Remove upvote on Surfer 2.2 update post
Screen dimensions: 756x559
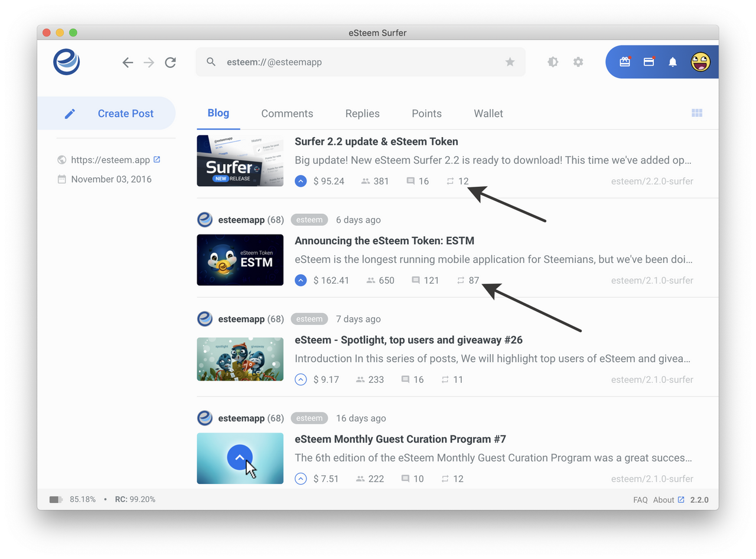[301, 181]
